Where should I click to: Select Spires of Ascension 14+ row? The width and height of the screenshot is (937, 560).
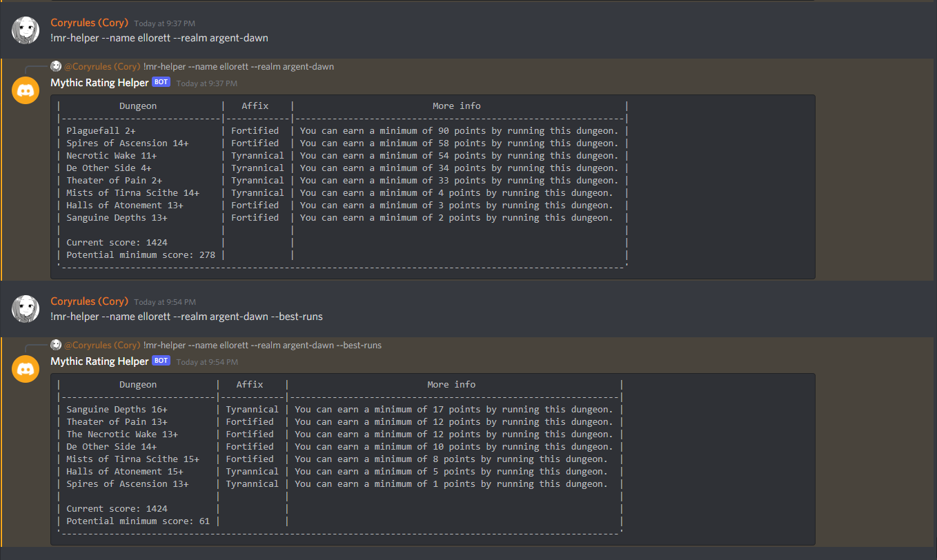pyautogui.click(x=342, y=143)
